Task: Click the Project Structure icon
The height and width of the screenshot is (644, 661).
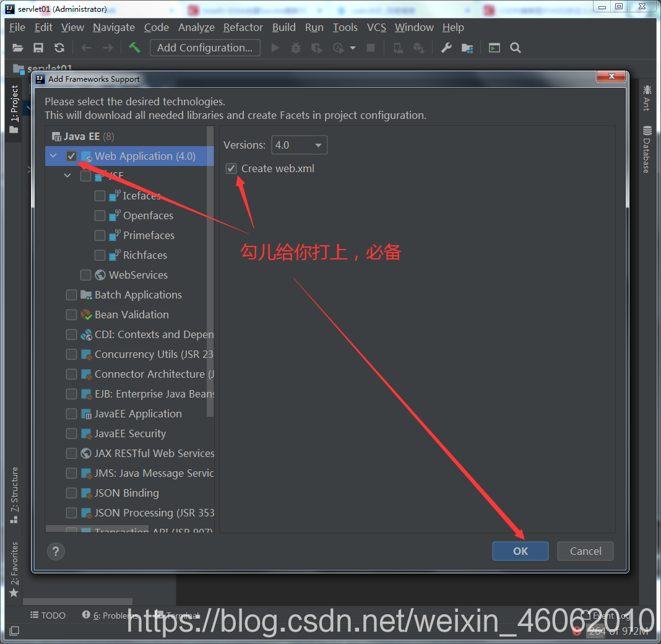Action: pyautogui.click(x=467, y=48)
